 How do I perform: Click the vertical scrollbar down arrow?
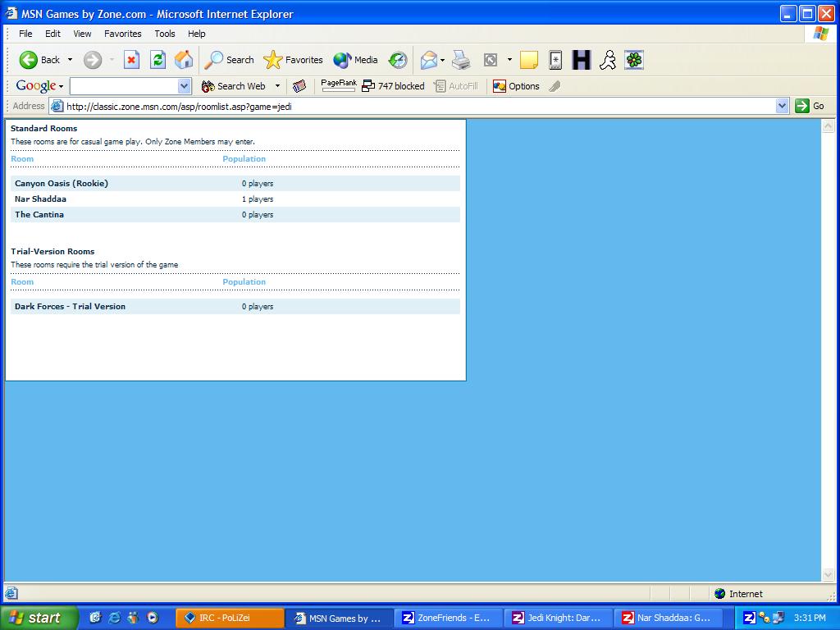click(828, 575)
